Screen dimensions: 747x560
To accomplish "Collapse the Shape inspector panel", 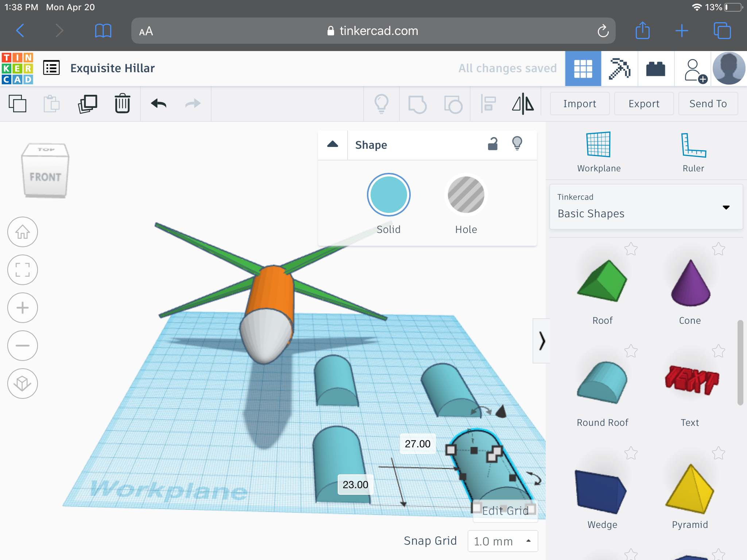I will point(333,144).
